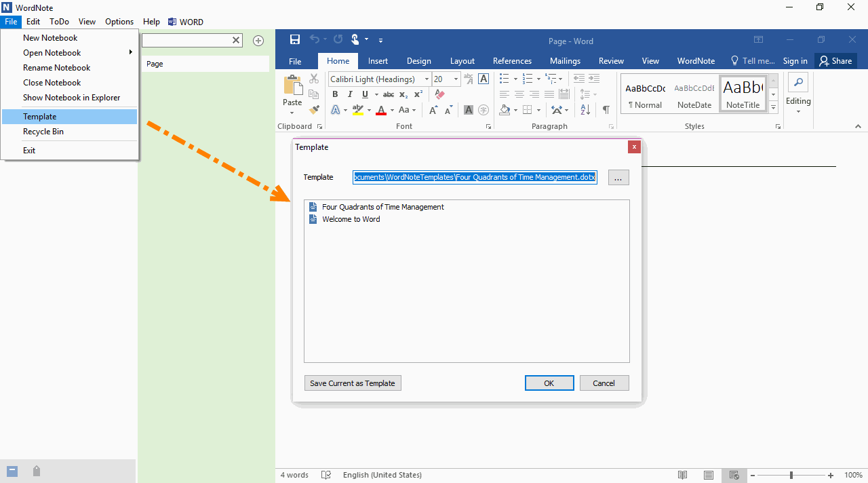Screen dimensions: 868x483
Task: Click the yellow text highlight color button
Action: click(x=357, y=110)
